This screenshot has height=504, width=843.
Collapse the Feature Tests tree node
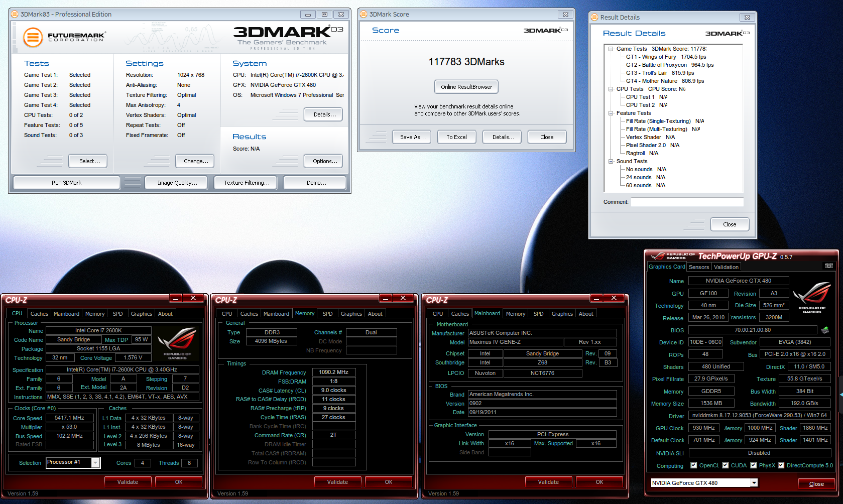tap(611, 113)
